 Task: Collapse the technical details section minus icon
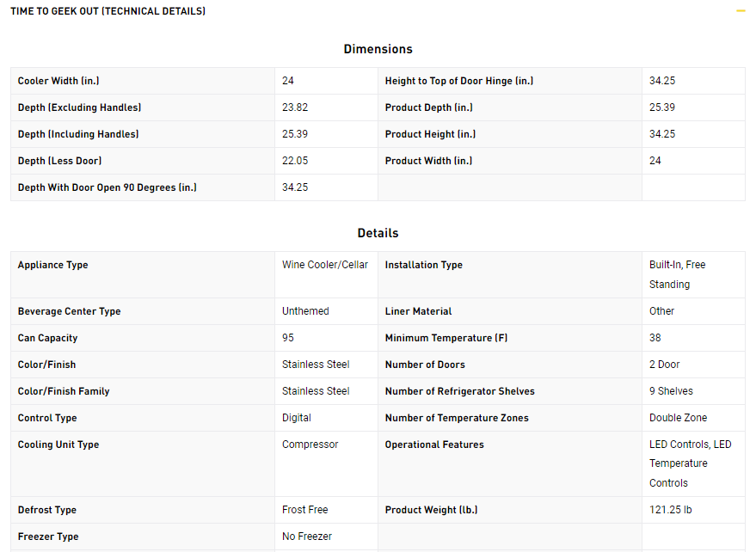tap(741, 11)
